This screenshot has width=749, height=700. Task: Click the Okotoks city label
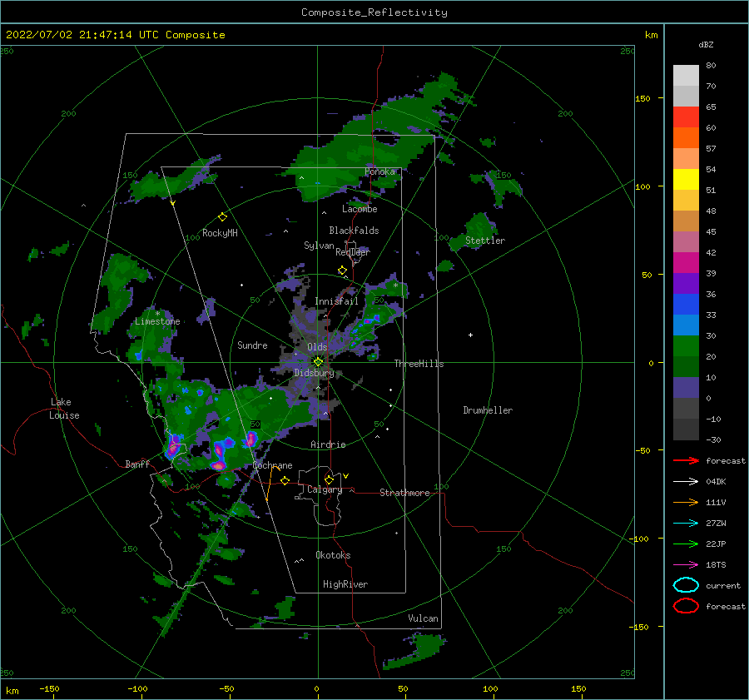pyautogui.click(x=333, y=555)
